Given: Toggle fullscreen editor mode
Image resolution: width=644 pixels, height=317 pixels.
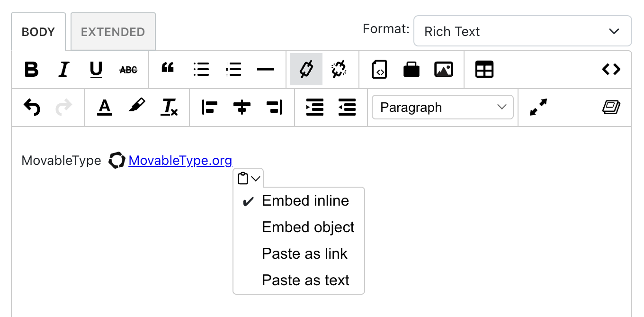Looking at the screenshot, I should 538,108.
